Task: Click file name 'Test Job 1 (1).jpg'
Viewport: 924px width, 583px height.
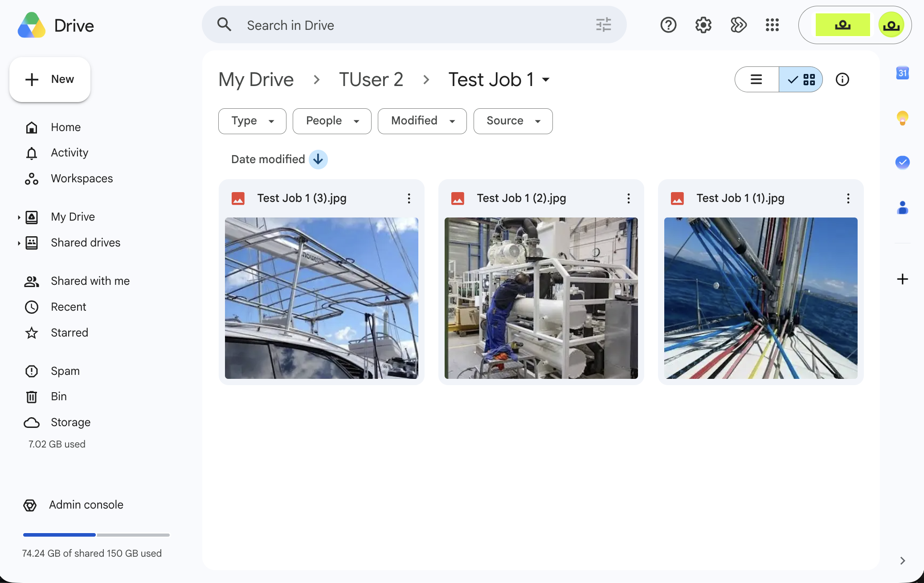Action: pos(740,198)
